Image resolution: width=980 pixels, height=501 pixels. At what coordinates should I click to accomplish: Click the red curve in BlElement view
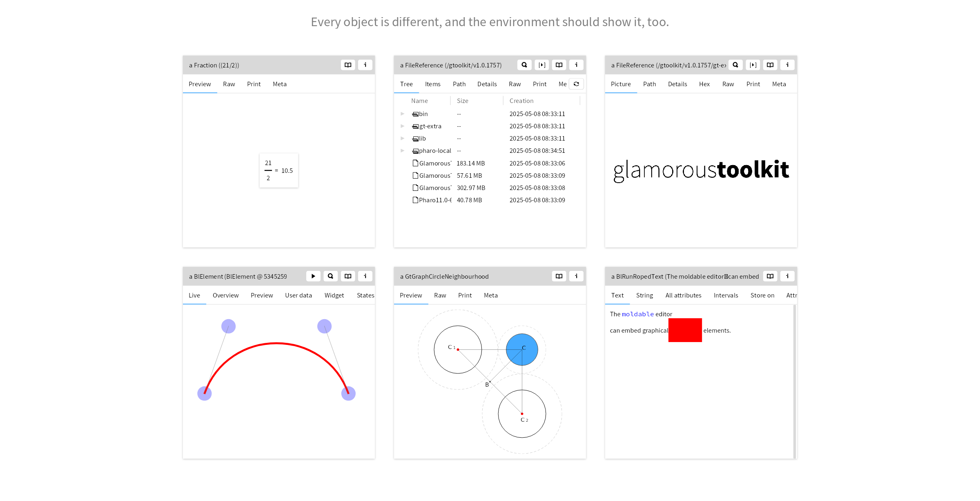click(x=276, y=343)
